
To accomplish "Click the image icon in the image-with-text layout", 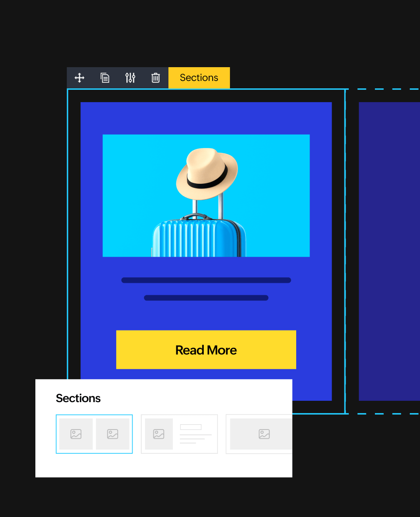I will pos(159,434).
